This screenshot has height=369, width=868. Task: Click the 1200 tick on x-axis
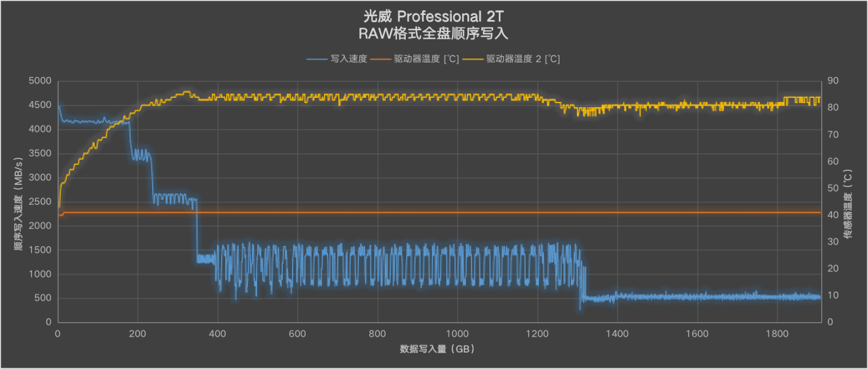pos(537,334)
